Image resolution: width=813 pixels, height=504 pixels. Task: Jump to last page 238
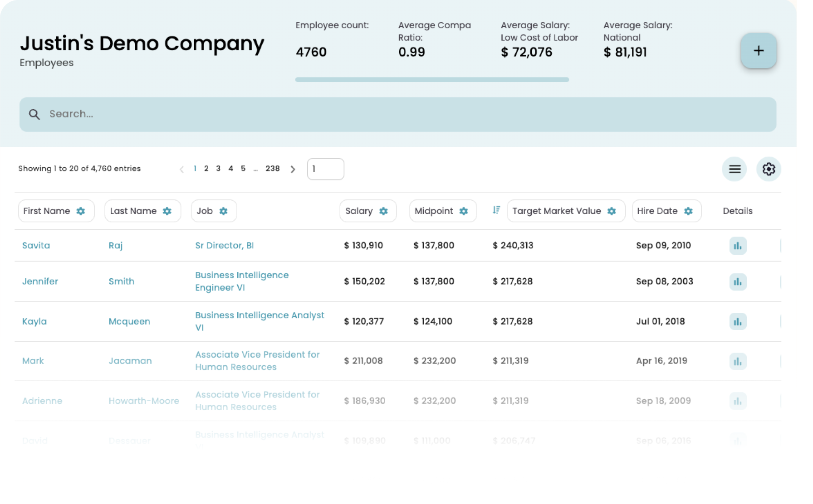[x=273, y=169]
